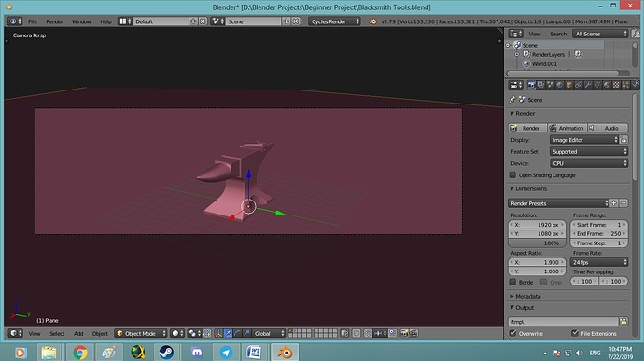Toggle the Overwrite checkbox
Viewport: 644px width, 361px height.
[512, 333]
